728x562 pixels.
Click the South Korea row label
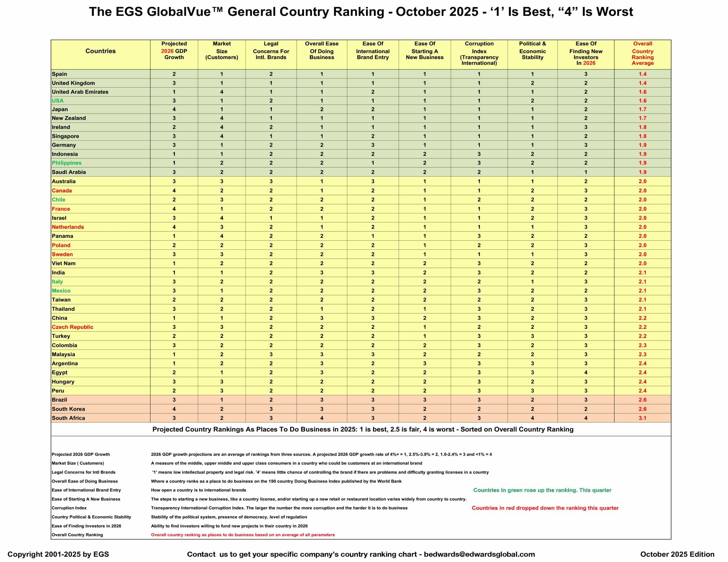click(68, 409)
